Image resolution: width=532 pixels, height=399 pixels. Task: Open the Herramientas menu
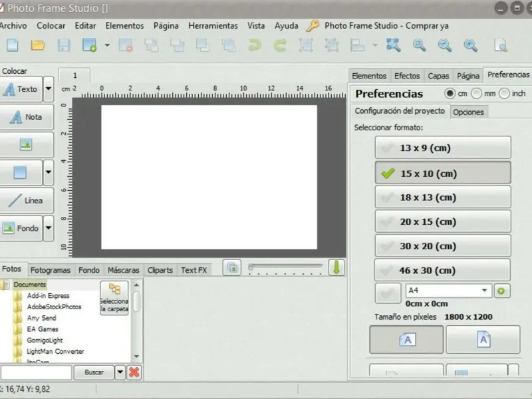click(x=213, y=26)
